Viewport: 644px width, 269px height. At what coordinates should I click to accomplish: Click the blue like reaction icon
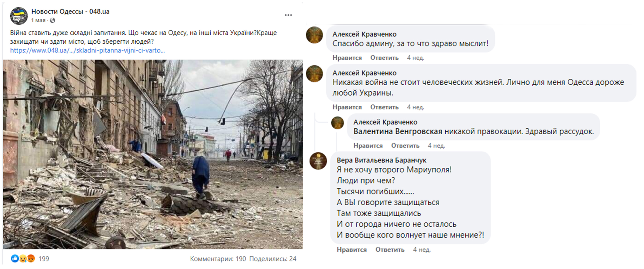(15, 258)
